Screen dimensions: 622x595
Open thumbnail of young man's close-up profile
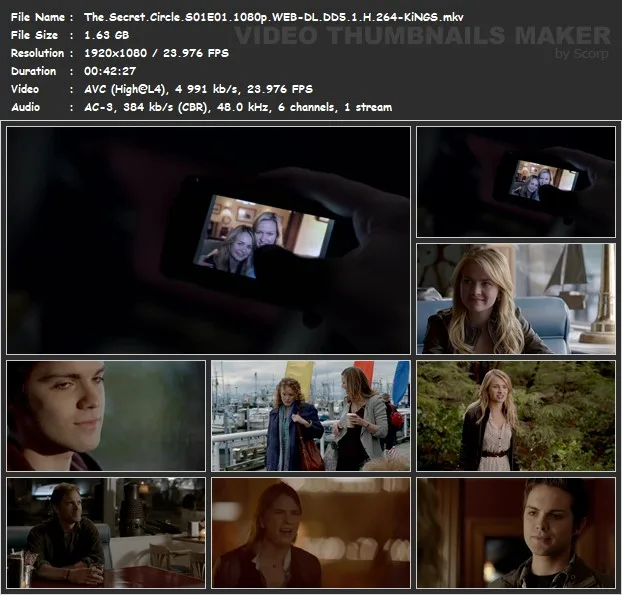[x=106, y=416]
